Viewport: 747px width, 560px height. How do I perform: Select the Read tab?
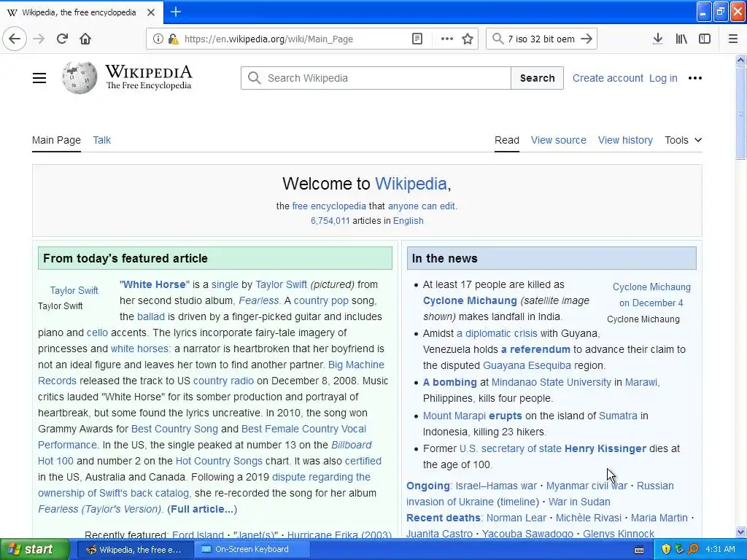tap(506, 140)
